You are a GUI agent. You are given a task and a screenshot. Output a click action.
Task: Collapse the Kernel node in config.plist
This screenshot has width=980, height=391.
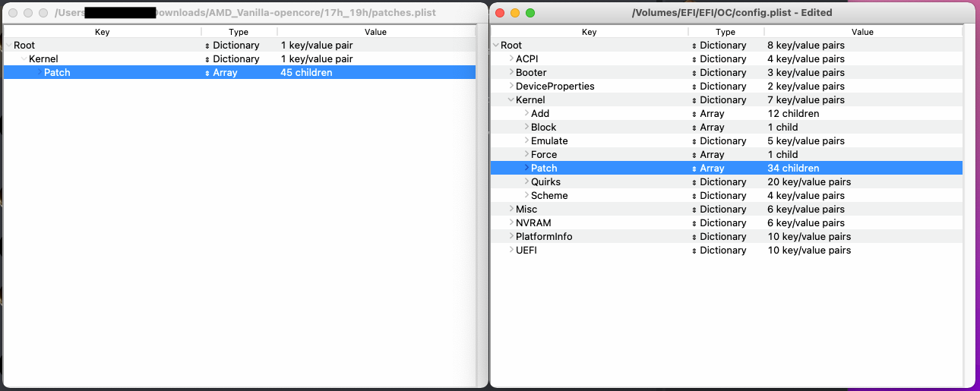(x=511, y=100)
